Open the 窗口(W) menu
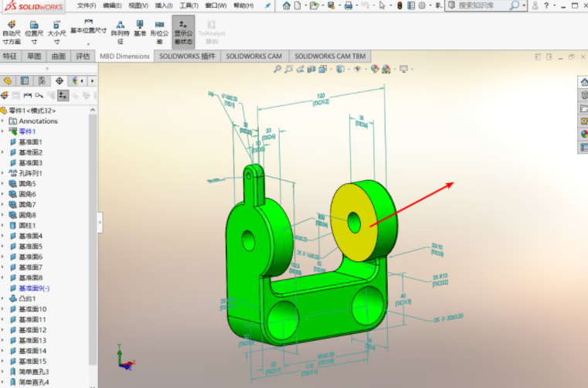Viewport: 588px width, 388px height. pos(216,5)
